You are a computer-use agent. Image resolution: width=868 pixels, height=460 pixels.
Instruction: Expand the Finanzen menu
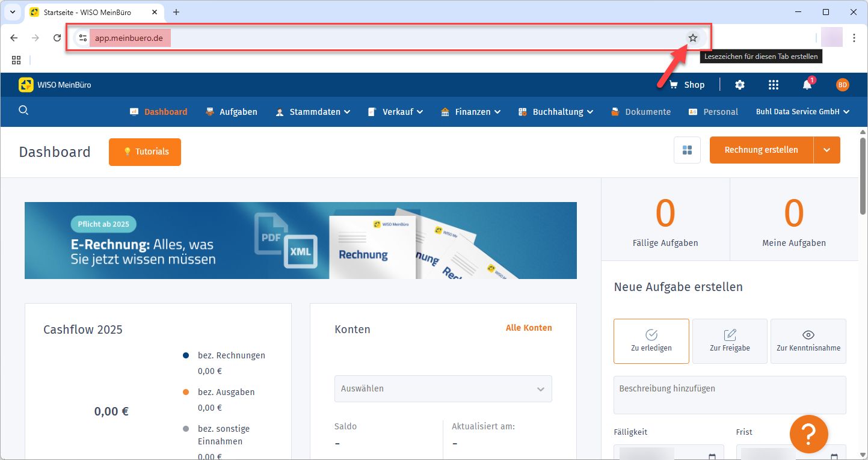click(471, 112)
